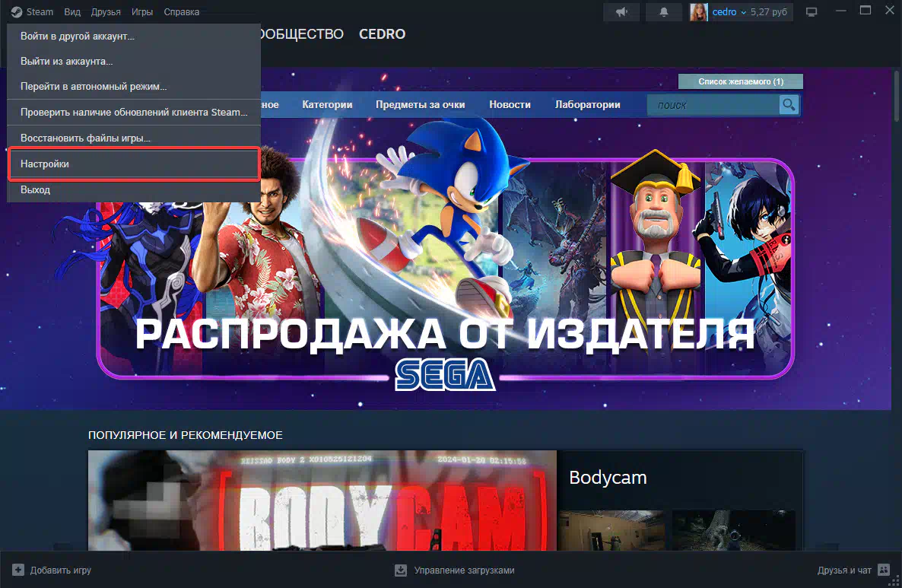
Task: Click the Добавить игру label
Action: coord(60,571)
